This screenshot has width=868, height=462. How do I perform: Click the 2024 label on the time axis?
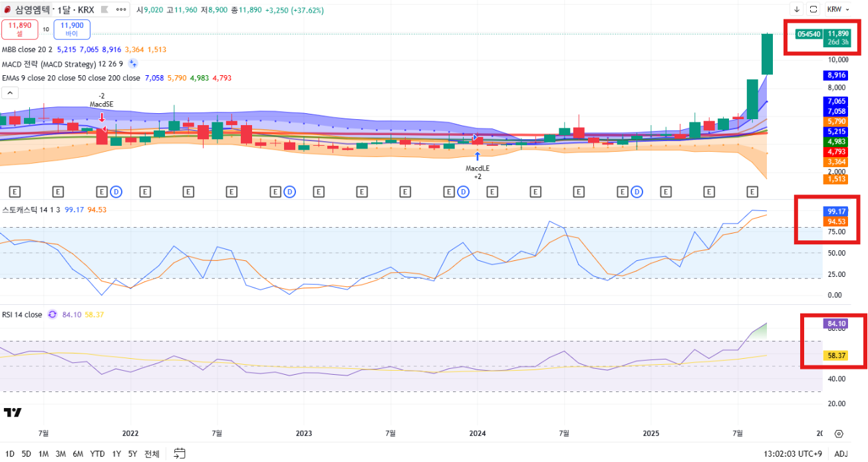tap(478, 433)
